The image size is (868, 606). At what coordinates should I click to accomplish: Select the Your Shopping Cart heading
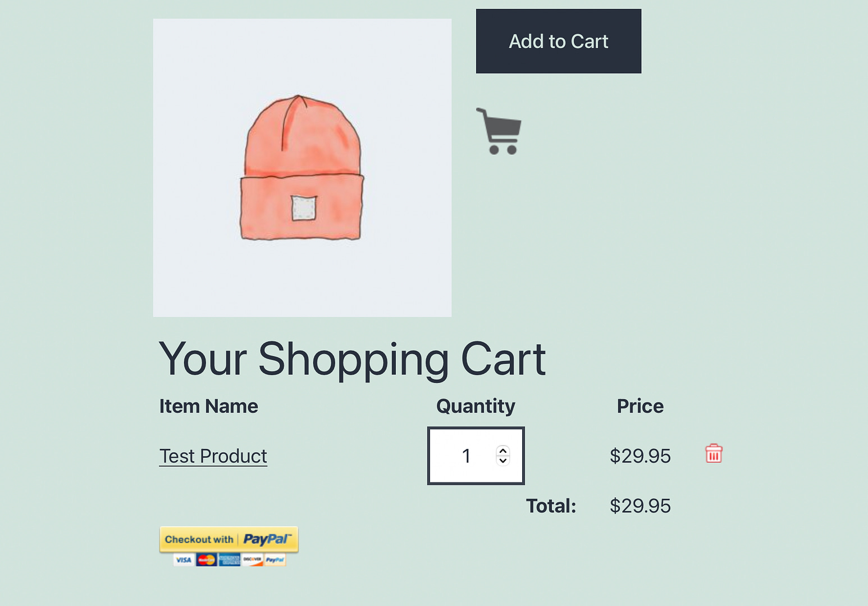352,359
